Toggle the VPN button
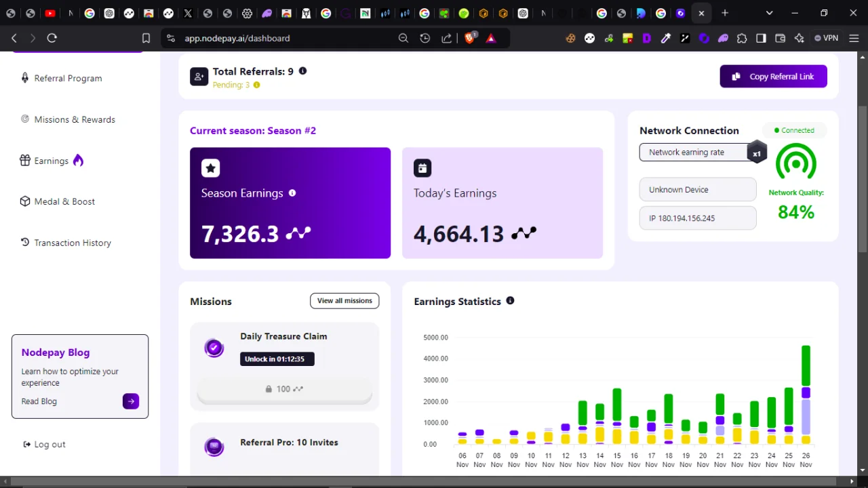 pyautogui.click(x=826, y=39)
